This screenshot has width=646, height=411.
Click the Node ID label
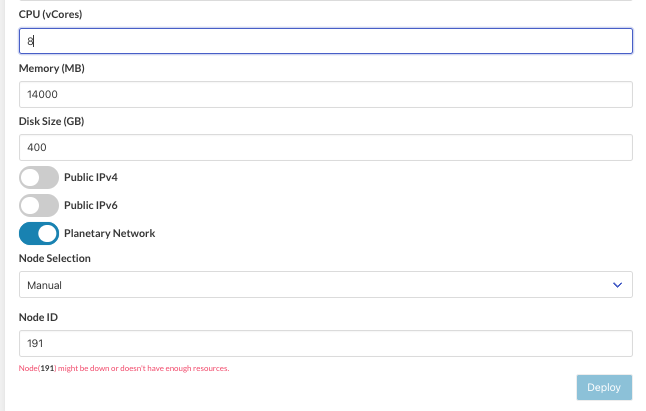point(38,318)
